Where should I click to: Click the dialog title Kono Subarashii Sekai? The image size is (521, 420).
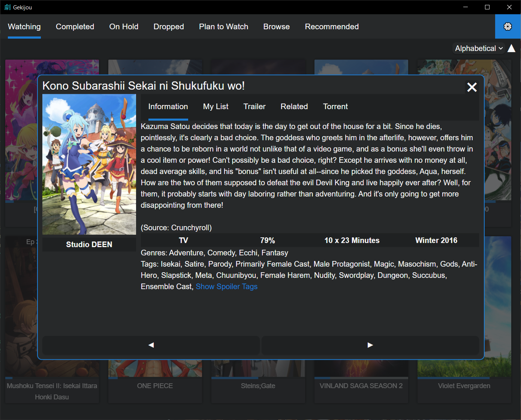coord(144,85)
